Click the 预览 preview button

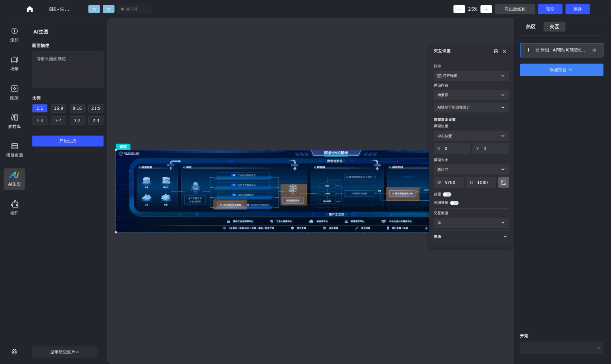tap(550, 9)
